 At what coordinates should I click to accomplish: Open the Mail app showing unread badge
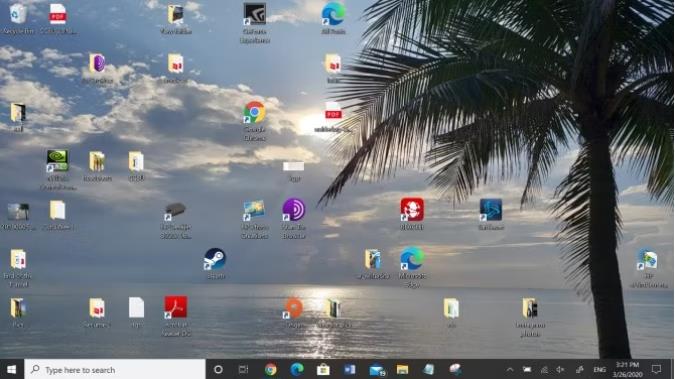coord(376,370)
